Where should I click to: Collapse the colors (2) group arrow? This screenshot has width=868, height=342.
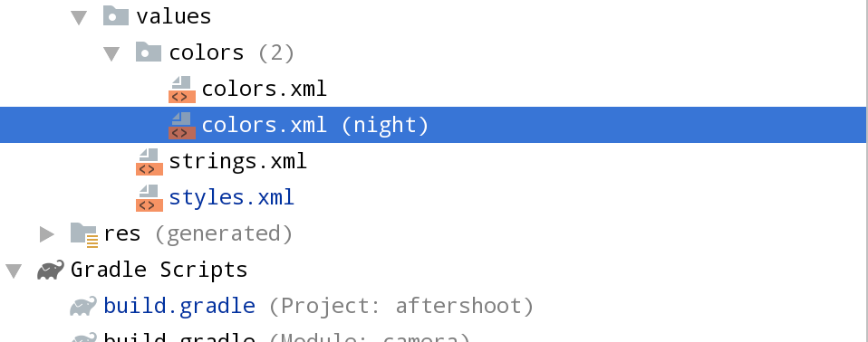[111, 54]
